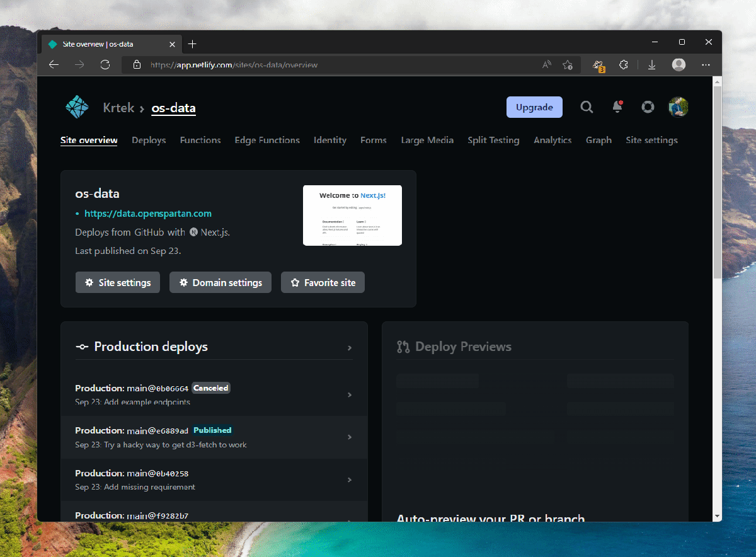The image size is (756, 557).
Task: Click the site preview thumbnail
Action: click(352, 215)
